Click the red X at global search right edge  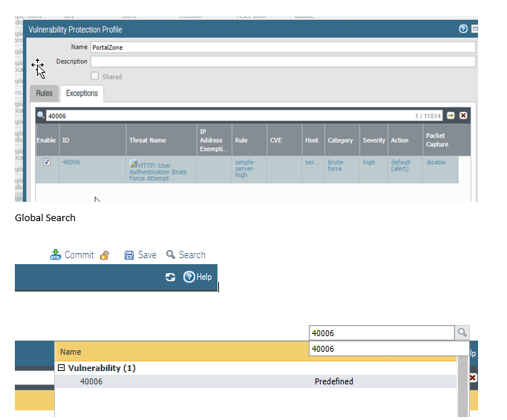472,377
